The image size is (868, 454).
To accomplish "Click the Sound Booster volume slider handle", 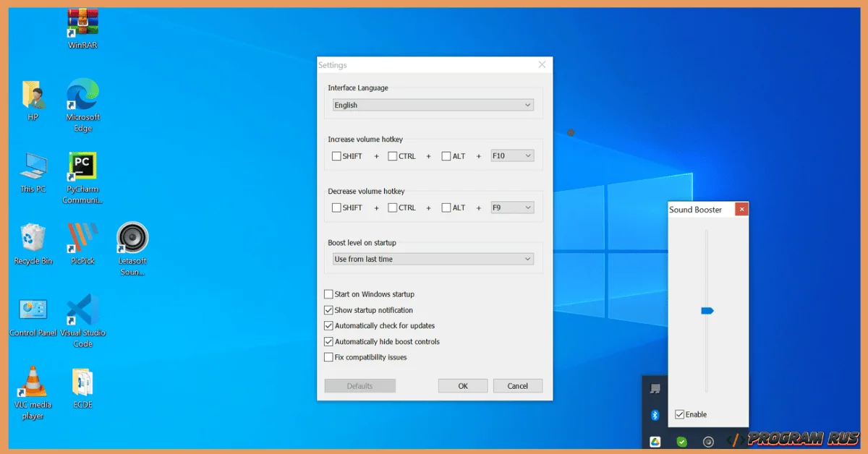I will click(x=707, y=311).
